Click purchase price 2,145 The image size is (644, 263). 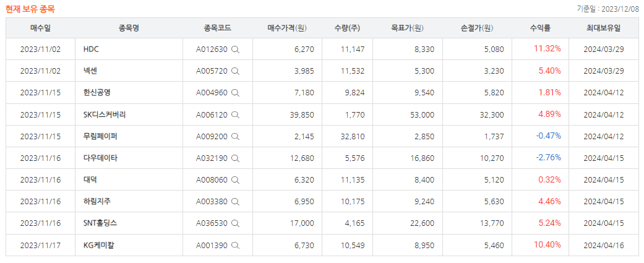point(304,136)
